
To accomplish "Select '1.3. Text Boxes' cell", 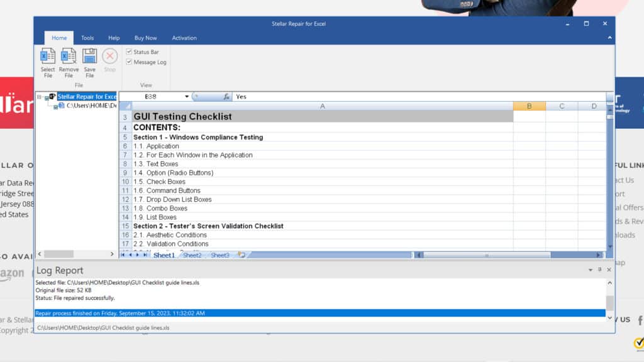I will click(x=323, y=164).
